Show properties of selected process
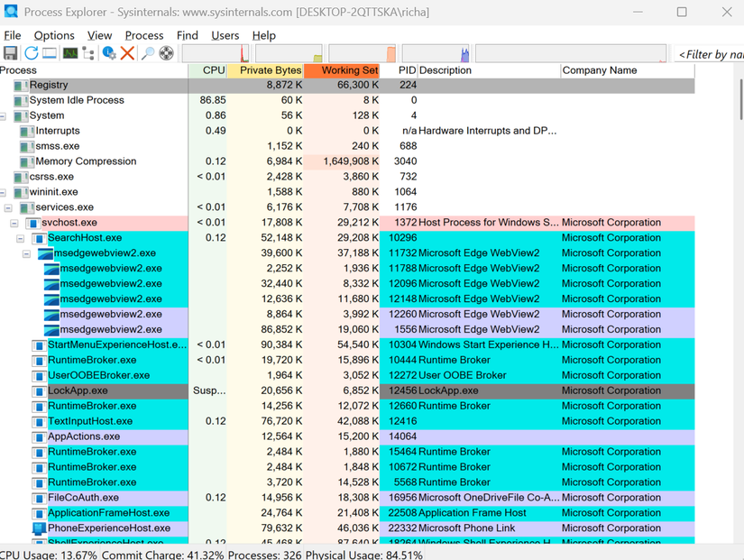Viewport: 744px width, 560px height. point(110,52)
